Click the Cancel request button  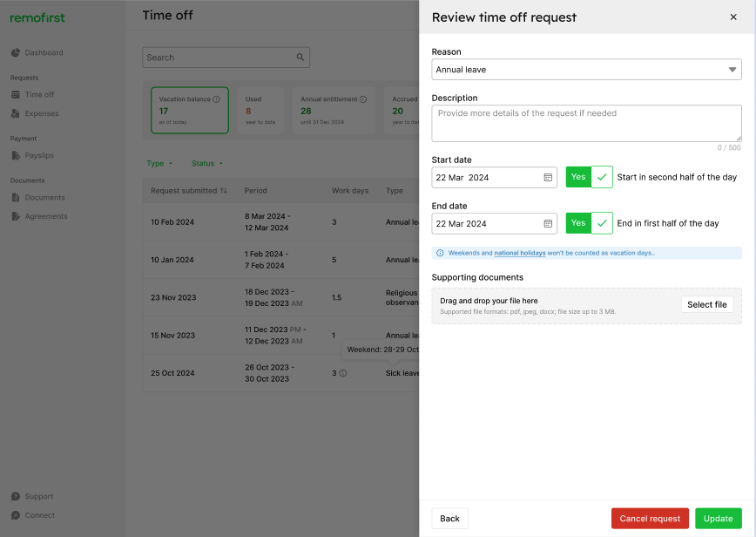[650, 518]
